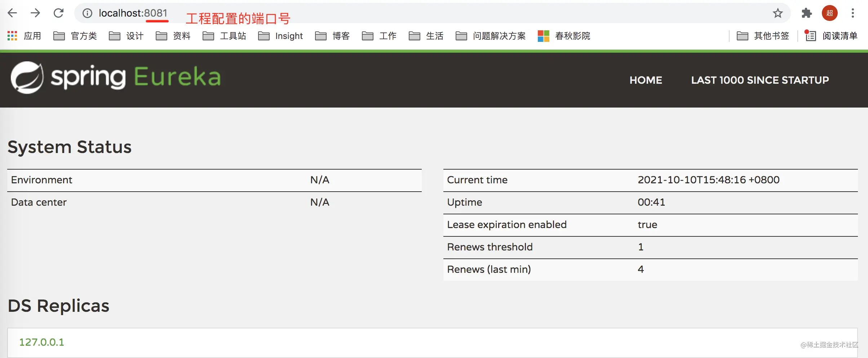Open the 资料 bookmark folder
The height and width of the screenshot is (358, 868).
click(x=173, y=36)
